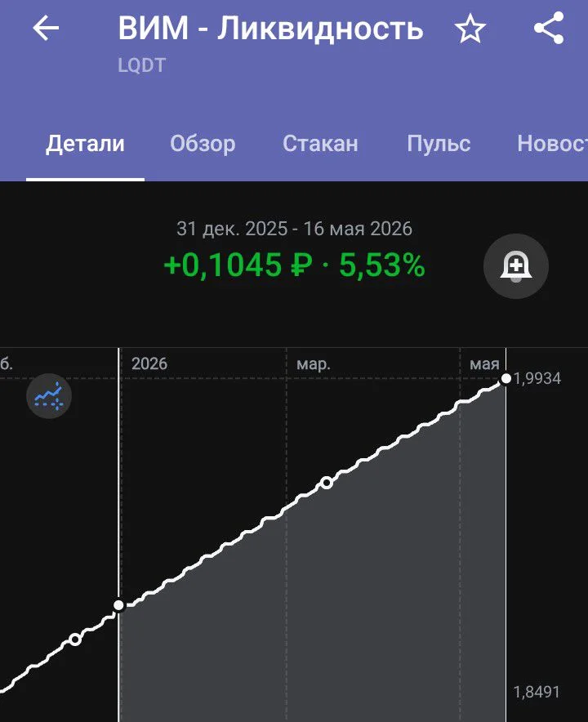Add LQDT to favorites with star icon

(x=470, y=29)
